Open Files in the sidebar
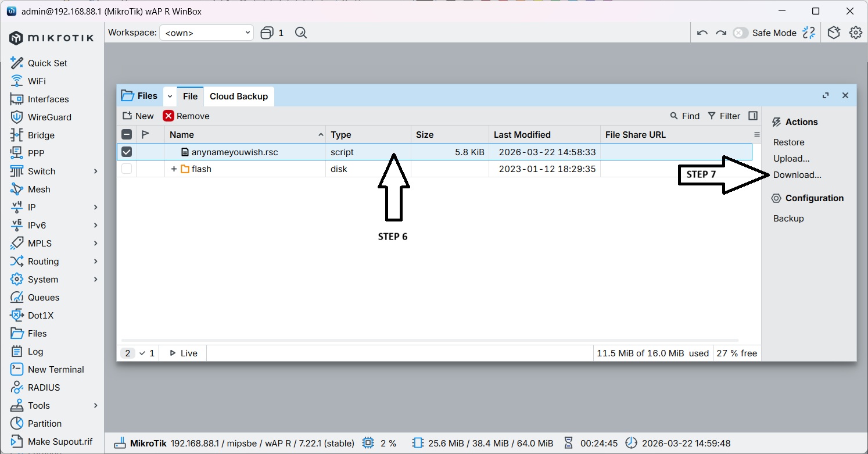 [x=37, y=333]
